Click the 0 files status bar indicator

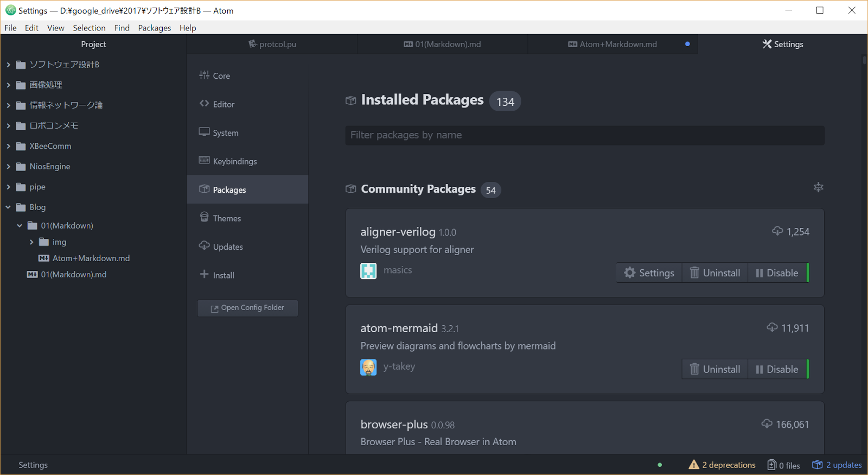[x=784, y=465]
